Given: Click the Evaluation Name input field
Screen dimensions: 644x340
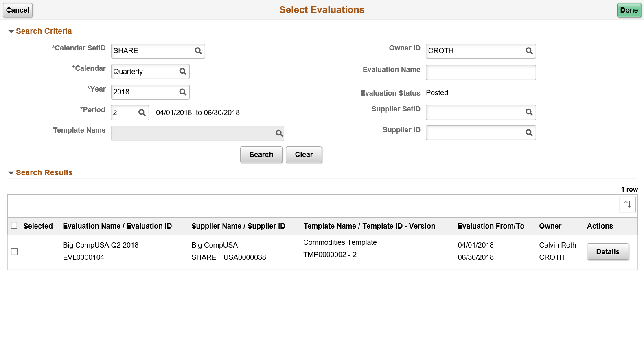Looking at the screenshot, I should point(481,72).
